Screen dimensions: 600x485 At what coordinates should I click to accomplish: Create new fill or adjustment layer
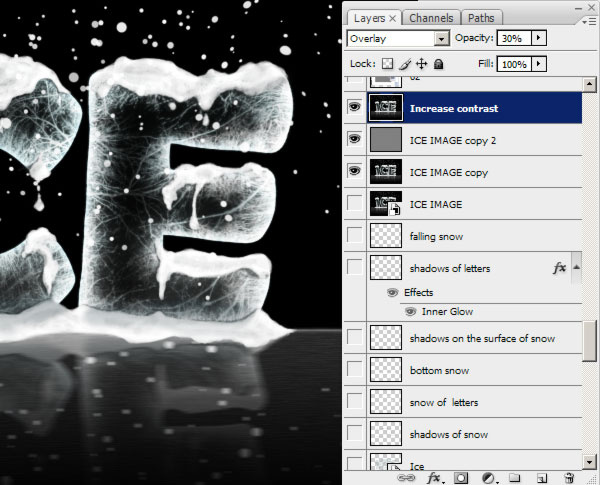tap(489, 478)
